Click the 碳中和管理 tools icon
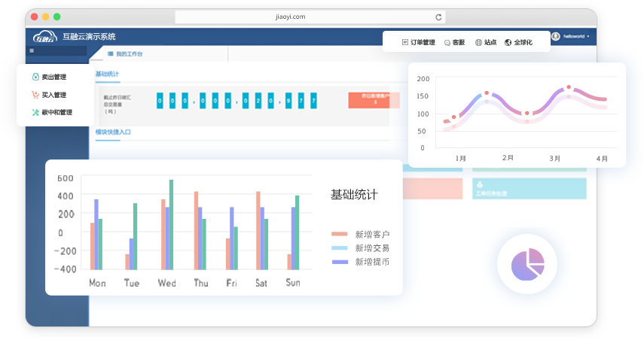Image resolution: width=644 pixels, height=340 pixels. (x=35, y=113)
